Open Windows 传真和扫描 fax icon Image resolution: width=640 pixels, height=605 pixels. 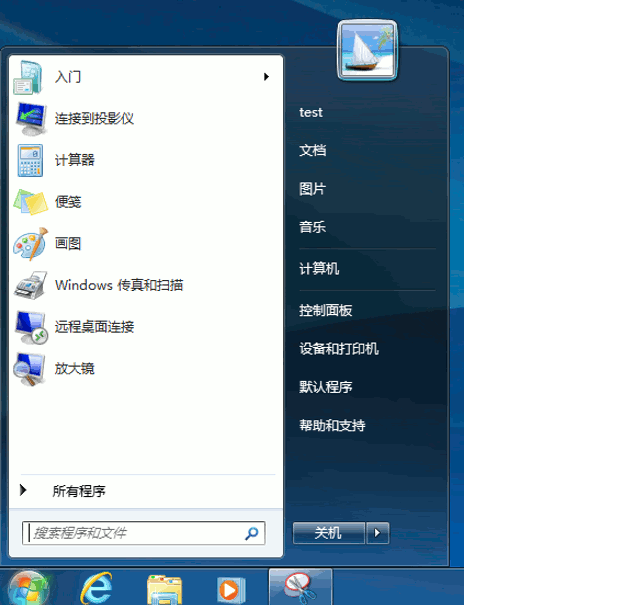coord(31,285)
